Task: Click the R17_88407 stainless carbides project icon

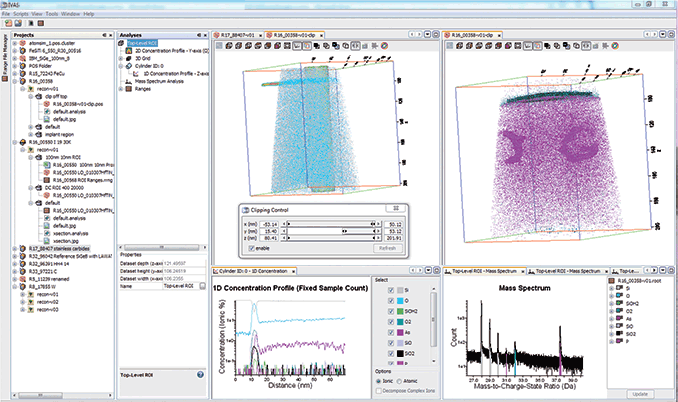Action: pos(23,247)
